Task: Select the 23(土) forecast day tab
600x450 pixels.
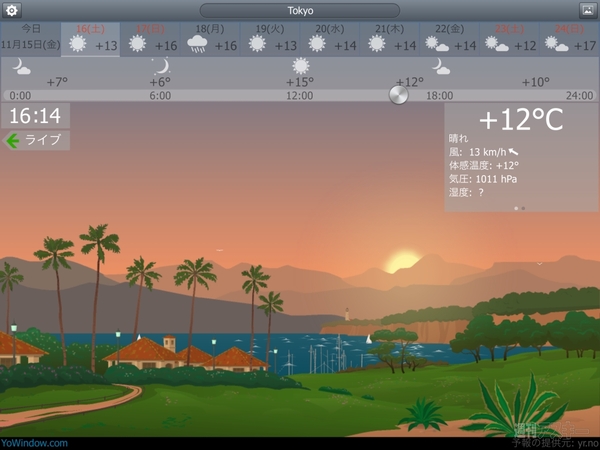Action: point(509,39)
